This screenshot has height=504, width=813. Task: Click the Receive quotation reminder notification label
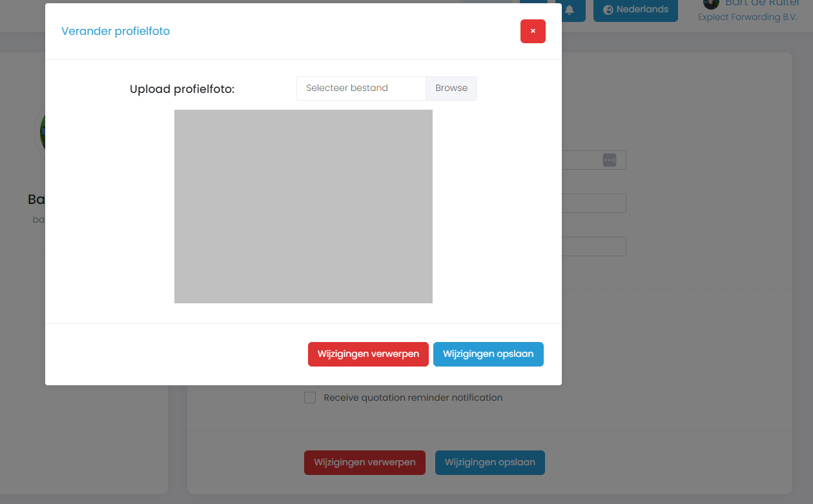tap(413, 398)
